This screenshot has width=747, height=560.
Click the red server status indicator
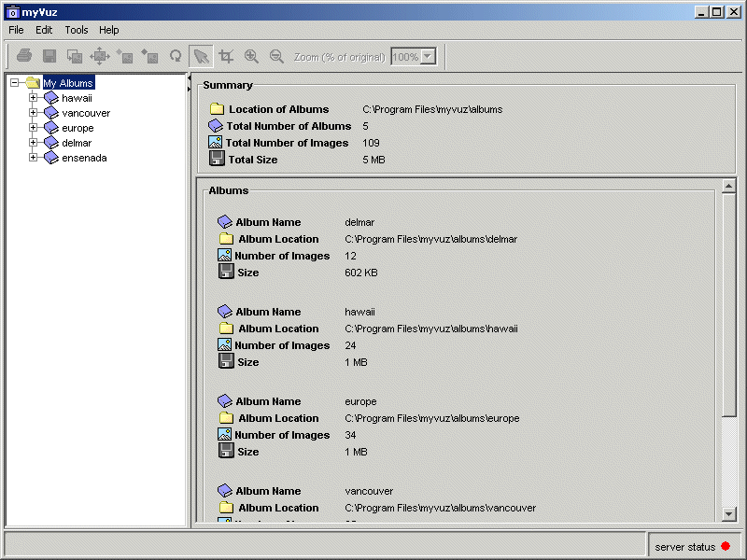click(726, 546)
